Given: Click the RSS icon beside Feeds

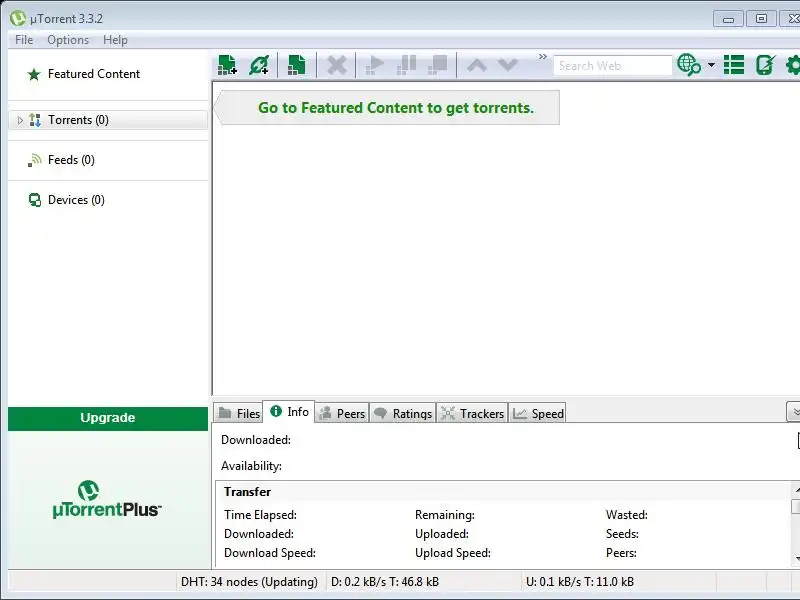Looking at the screenshot, I should point(34,160).
